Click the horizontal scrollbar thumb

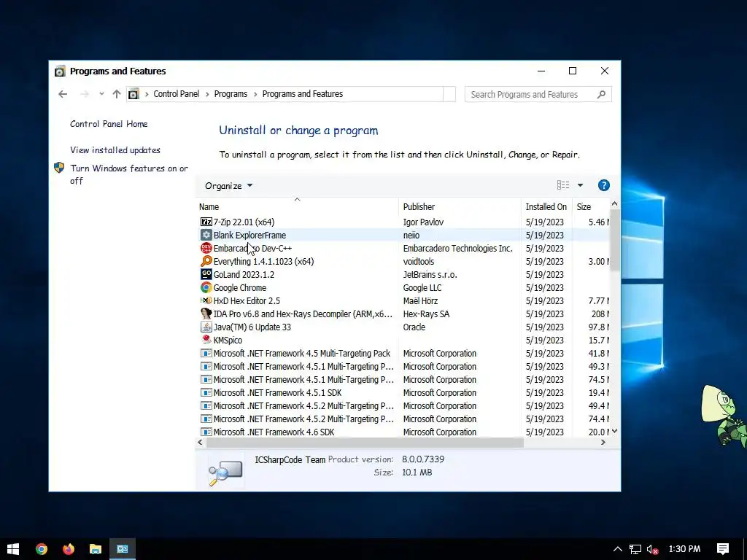(x=365, y=443)
